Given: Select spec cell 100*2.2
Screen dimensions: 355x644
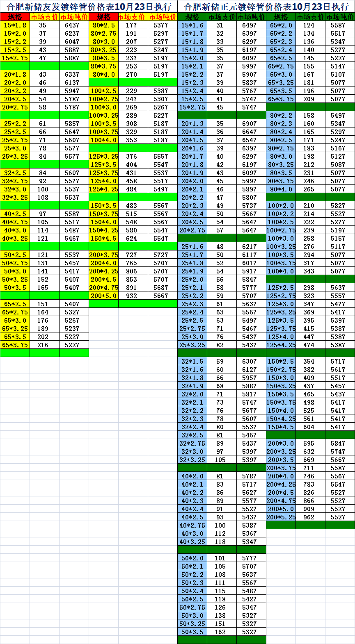Looking at the screenshot, I should 281,214.
